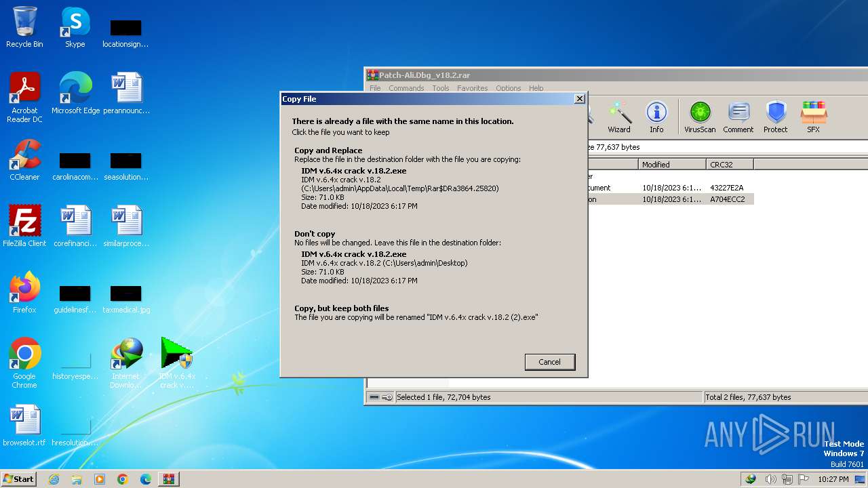This screenshot has height=488, width=868.
Task: Click the Action Center flag tray icon
Action: click(x=803, y=479)
